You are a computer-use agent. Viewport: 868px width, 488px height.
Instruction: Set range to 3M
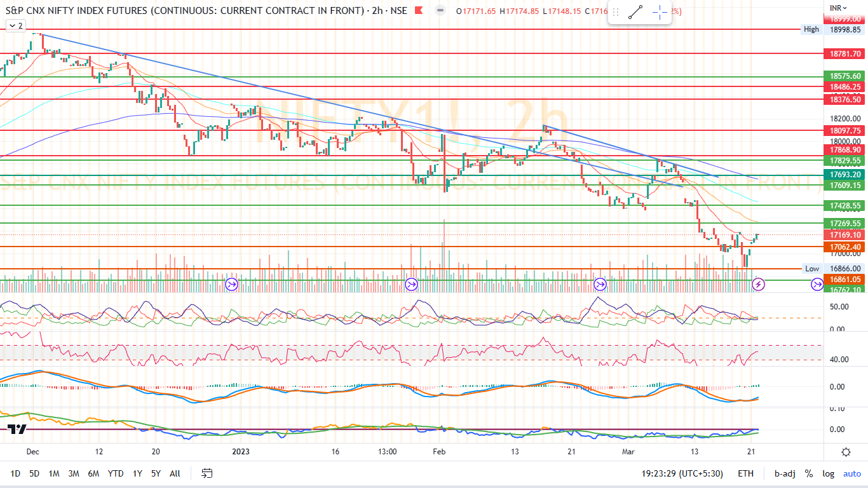click(74, 473)
